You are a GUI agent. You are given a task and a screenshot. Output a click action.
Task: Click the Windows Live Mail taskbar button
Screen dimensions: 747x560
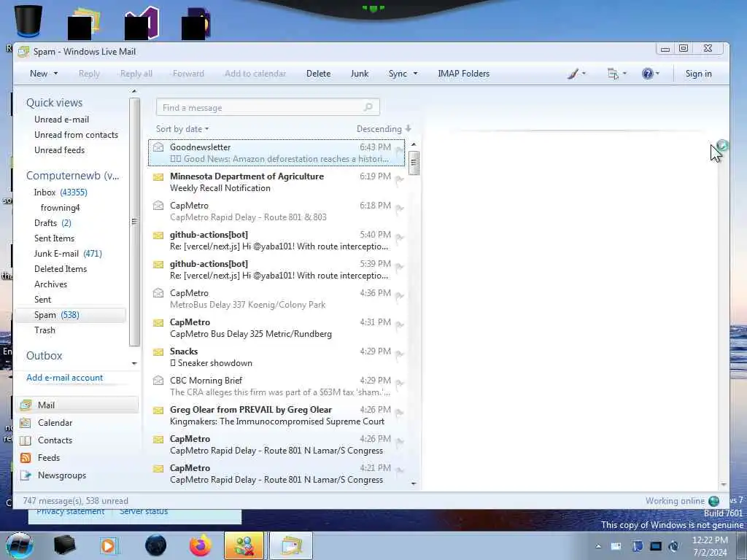pos(291,545)
